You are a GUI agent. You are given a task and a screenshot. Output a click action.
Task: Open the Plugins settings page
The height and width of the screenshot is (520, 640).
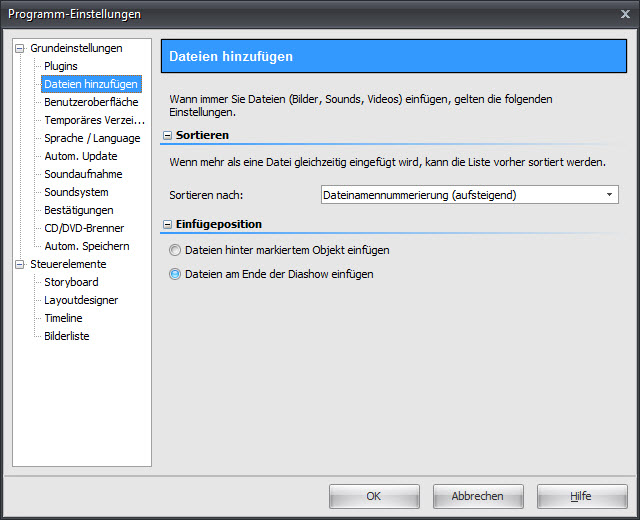(x=60, y=66)
